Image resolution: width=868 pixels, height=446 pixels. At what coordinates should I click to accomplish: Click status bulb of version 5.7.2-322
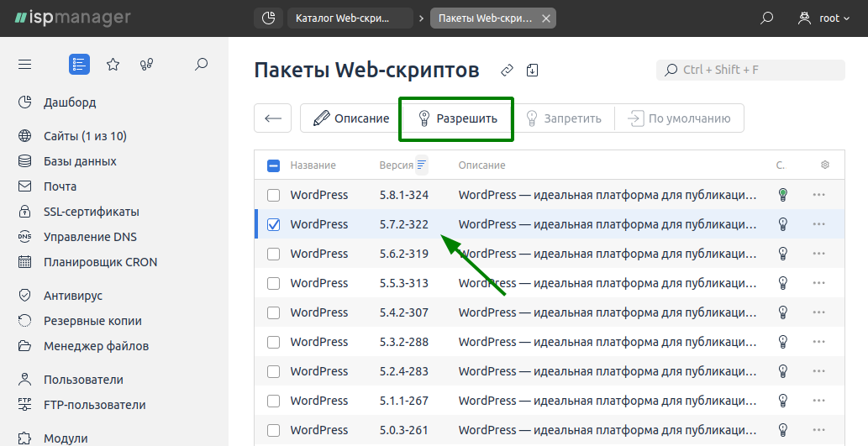(783, 224)
